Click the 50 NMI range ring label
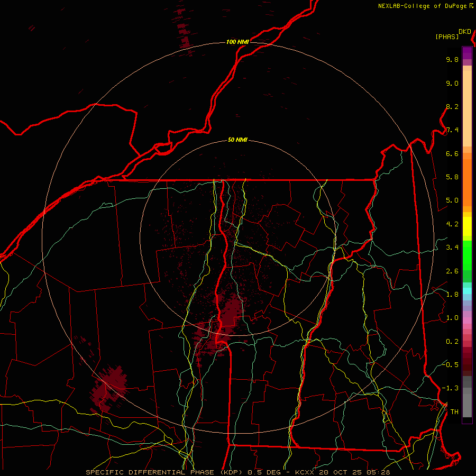The height and width of the screenshot is (476, 476). [x=237, y=140]
